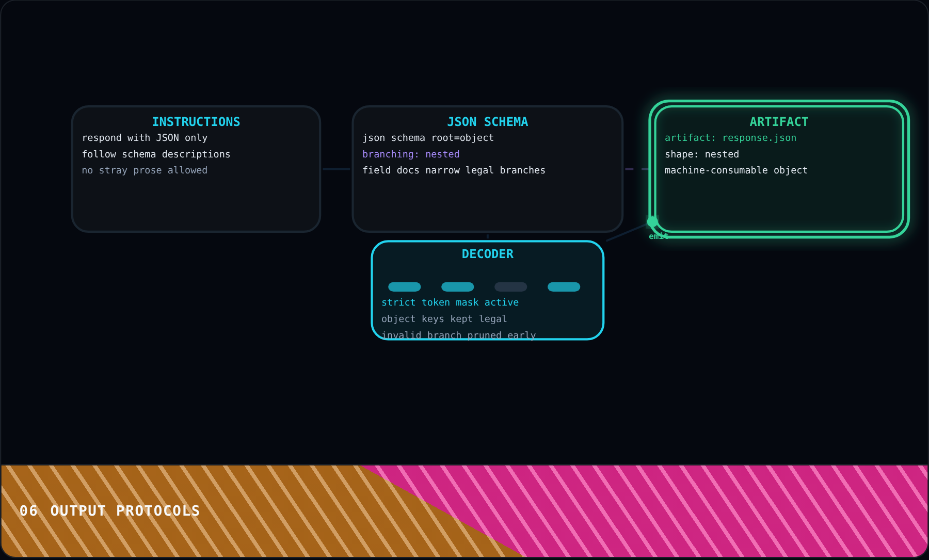
Task: Select 'field docs narrow legal branches' line
Action: point(454,170)
